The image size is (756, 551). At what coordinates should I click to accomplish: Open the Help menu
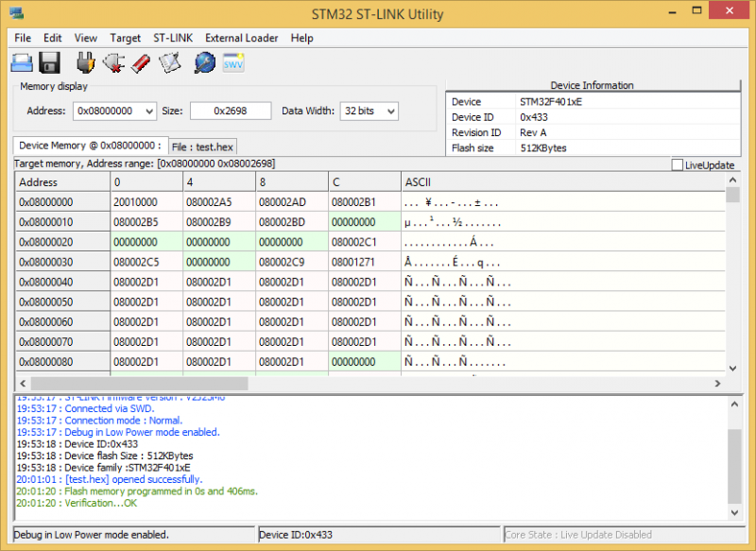tap(301, 38)
